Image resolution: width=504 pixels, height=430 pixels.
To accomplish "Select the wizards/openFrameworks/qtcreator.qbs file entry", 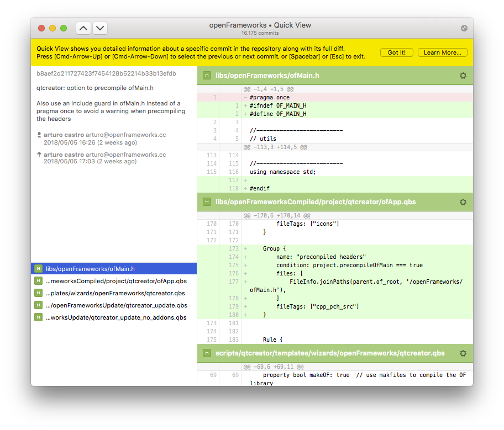I will click(x=115, y=293).
